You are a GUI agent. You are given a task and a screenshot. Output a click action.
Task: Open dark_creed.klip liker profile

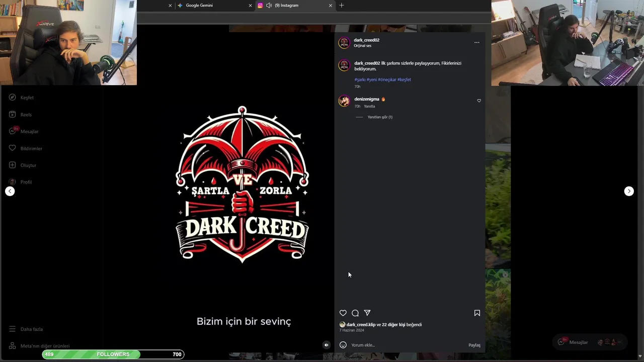pyautogui.click(x=361, y=325)
